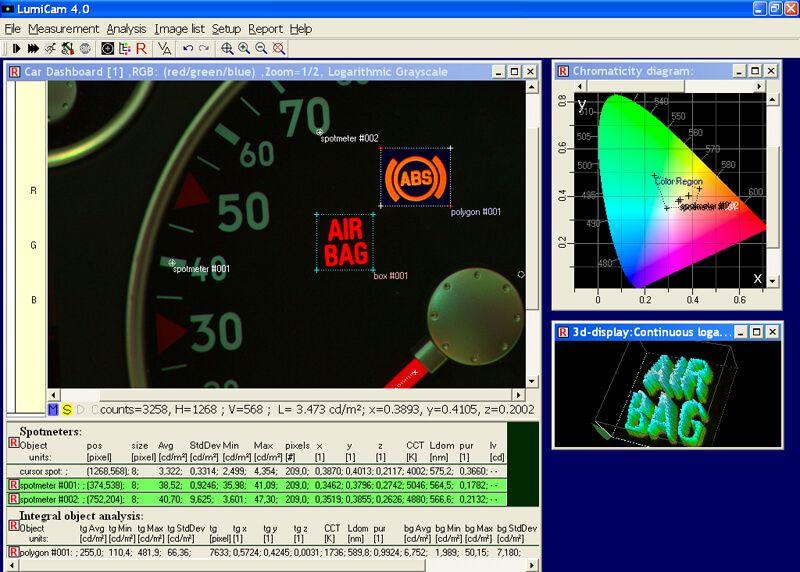Screen dimensions: 800x572
Task: Select the AIR BAG box #001 region
Action: tap(345, 242)
